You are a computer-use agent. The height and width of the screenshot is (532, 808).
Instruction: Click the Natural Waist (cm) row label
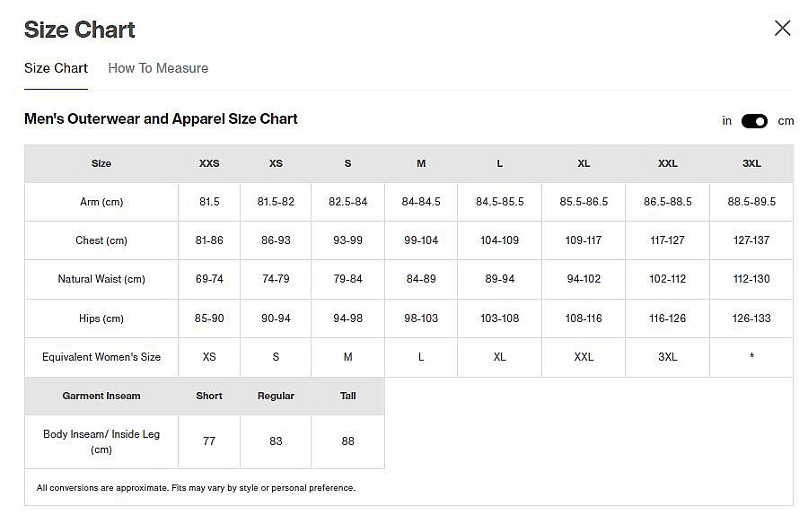101,279
